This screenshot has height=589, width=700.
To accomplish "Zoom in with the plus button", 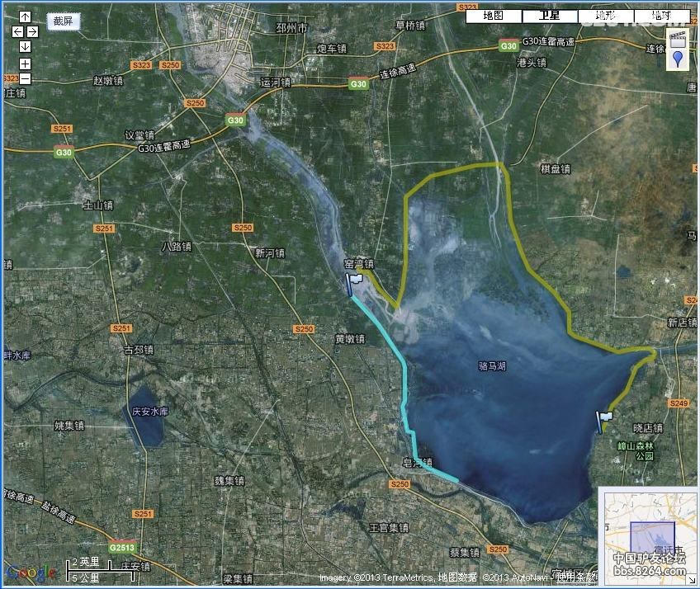I will [x=25, y=64].
